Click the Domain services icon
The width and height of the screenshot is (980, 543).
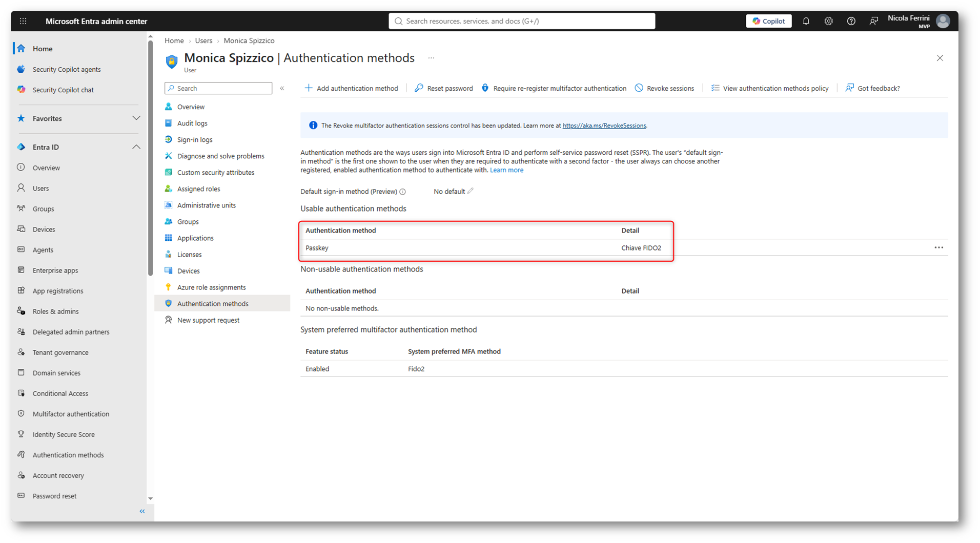[x=21, y=372]
